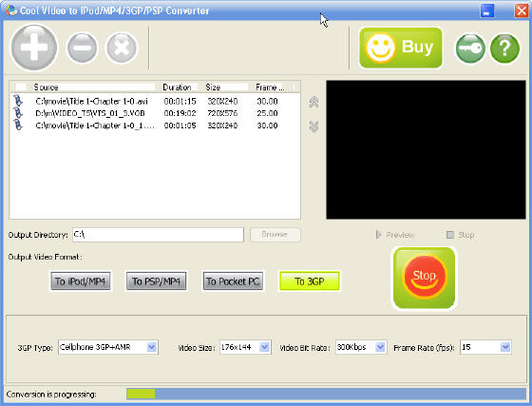Select the highlighted To 3GP format button
The width and height of the screenshot is (532, 406).
click(x=309, y=281)
